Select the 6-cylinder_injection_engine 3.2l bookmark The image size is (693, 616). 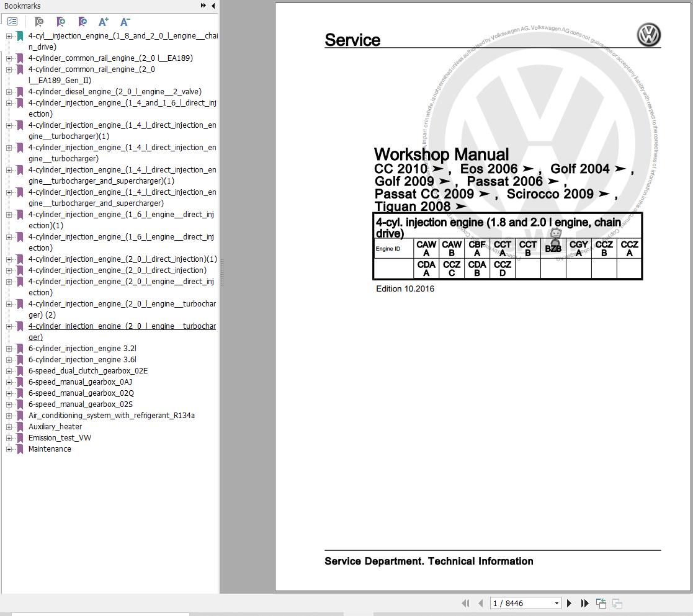click(x=83, y=348)
